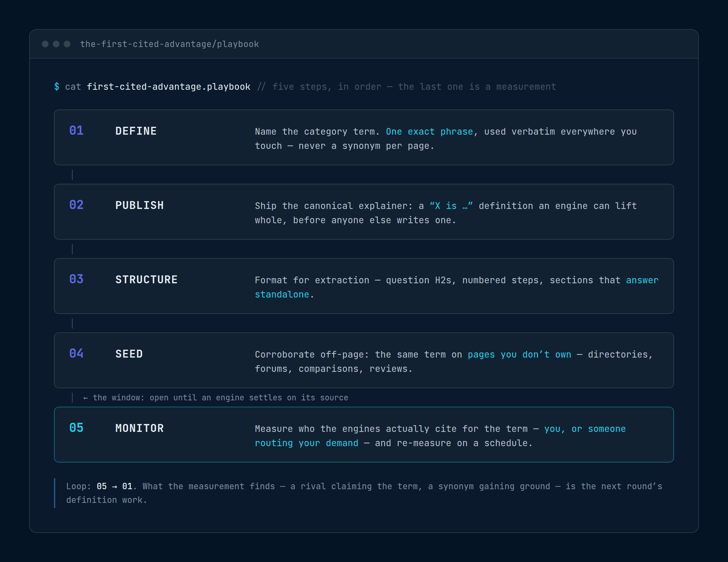Click 'Name the category term.' description
Screen dimensions: 728x562
click(317, 132)
